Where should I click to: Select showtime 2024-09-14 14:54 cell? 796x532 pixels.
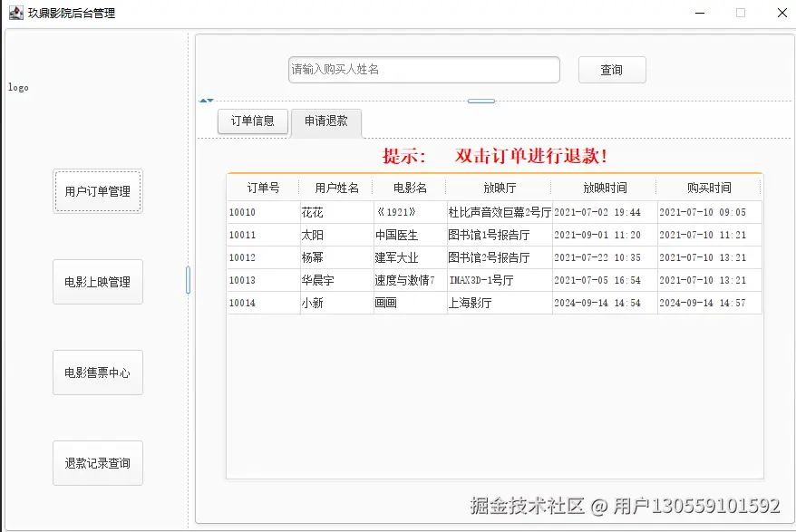tap(605, 303)
